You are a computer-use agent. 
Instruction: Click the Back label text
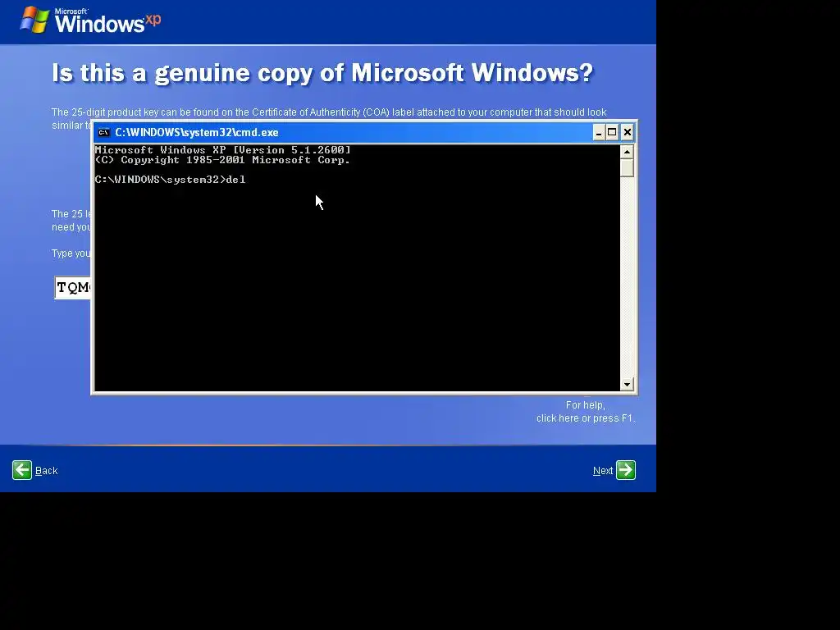click(46, 471)
